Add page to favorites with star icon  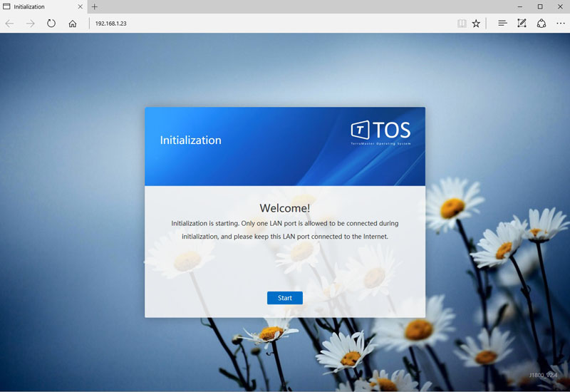pos(476,24)
